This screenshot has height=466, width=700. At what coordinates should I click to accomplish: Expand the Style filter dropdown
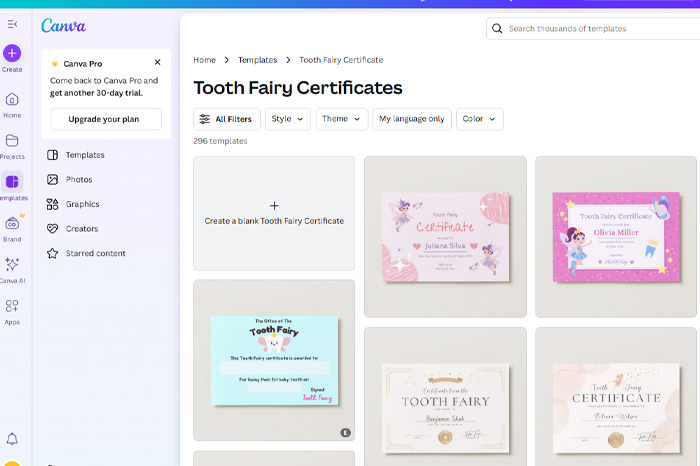(x=289, y=119)
